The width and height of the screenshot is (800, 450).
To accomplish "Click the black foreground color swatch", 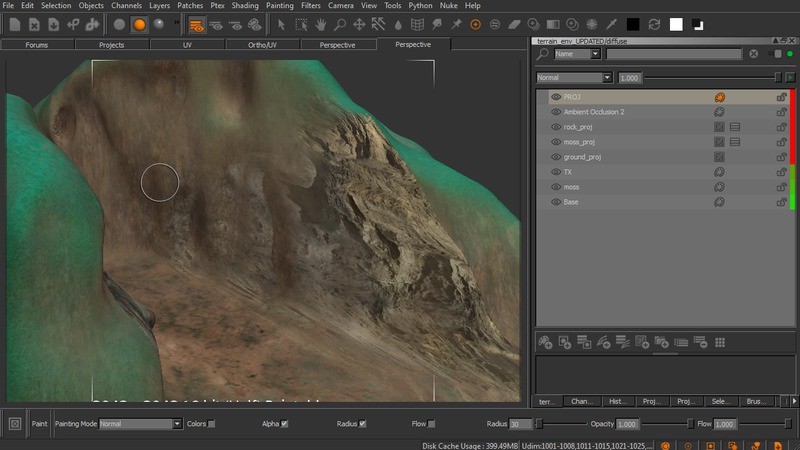I will [631, 23].
